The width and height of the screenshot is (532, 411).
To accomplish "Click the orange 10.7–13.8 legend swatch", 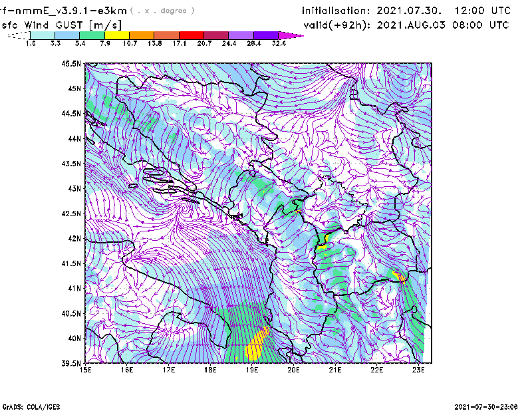I will click(142, 35).
